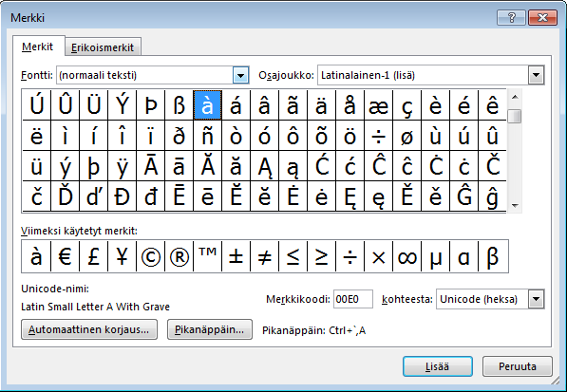The image size is (567, 392).
Task: Open Automaattinen korjaus dialog
Action: click(x=89, y=329)
